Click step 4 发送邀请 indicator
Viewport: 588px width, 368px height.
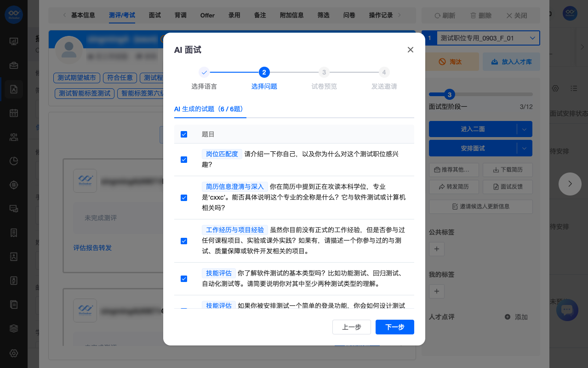(384, 72)
